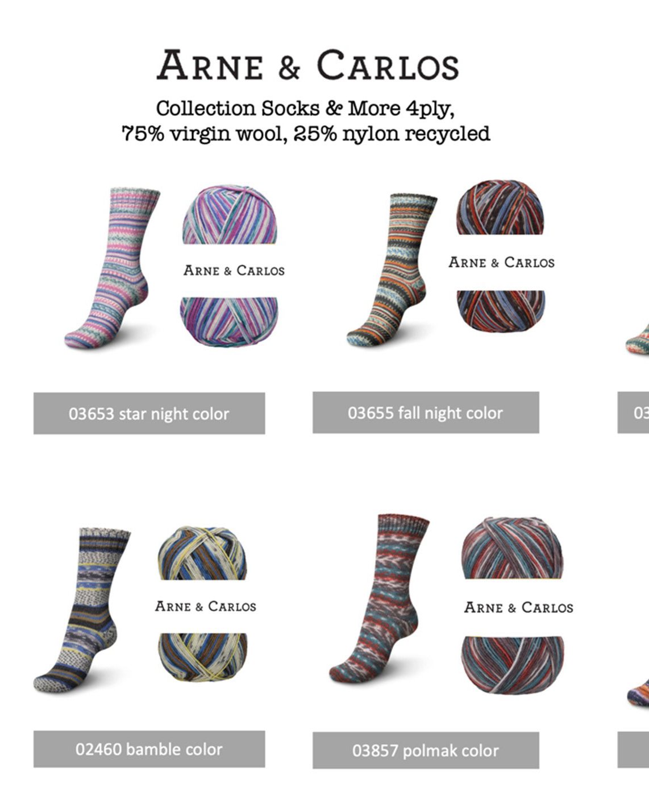Select the fall night color sock image

pyautogui.click(x=392, y=270)
